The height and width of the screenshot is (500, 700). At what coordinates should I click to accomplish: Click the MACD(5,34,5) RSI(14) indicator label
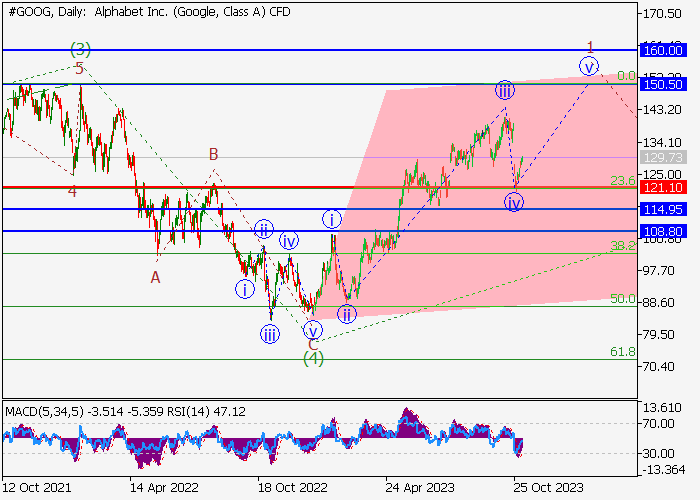click(125, 412)
